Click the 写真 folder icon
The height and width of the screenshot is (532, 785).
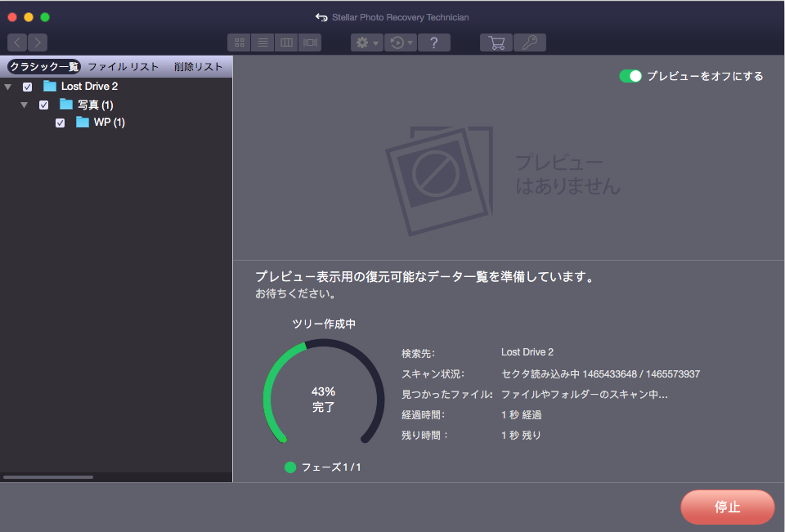[x=66, y=104]
